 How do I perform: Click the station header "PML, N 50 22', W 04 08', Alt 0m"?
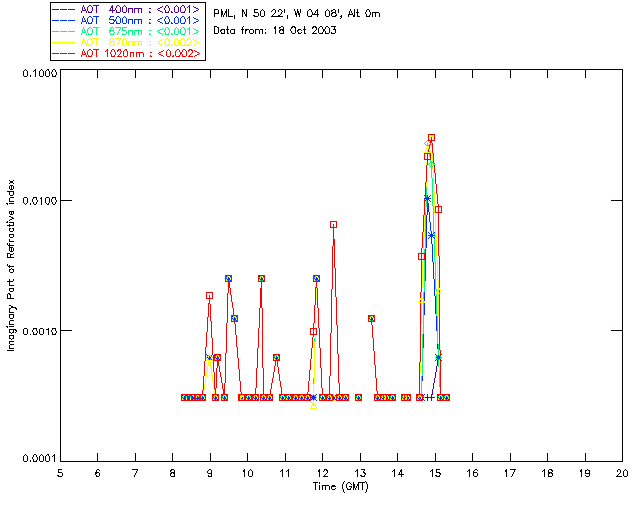point(297,14)
